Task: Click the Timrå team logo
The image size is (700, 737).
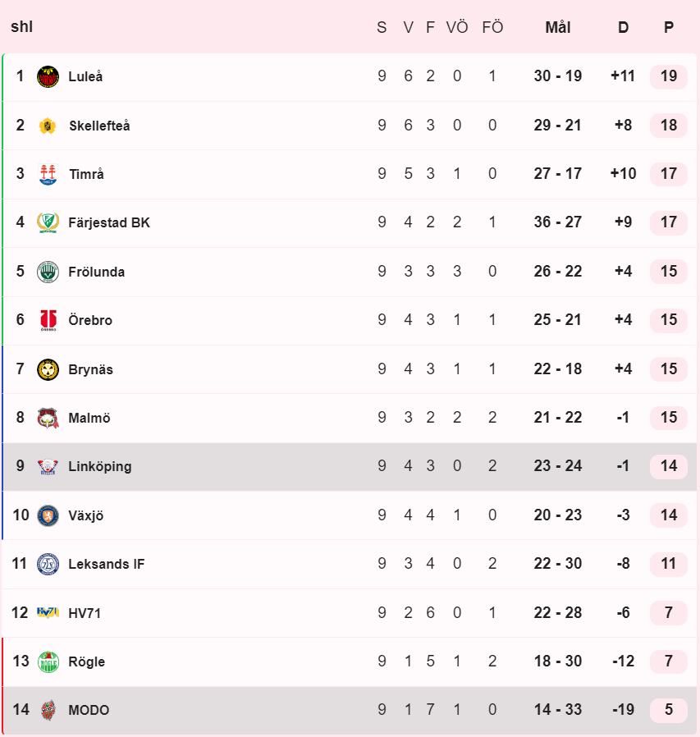Action: point(48,174)
